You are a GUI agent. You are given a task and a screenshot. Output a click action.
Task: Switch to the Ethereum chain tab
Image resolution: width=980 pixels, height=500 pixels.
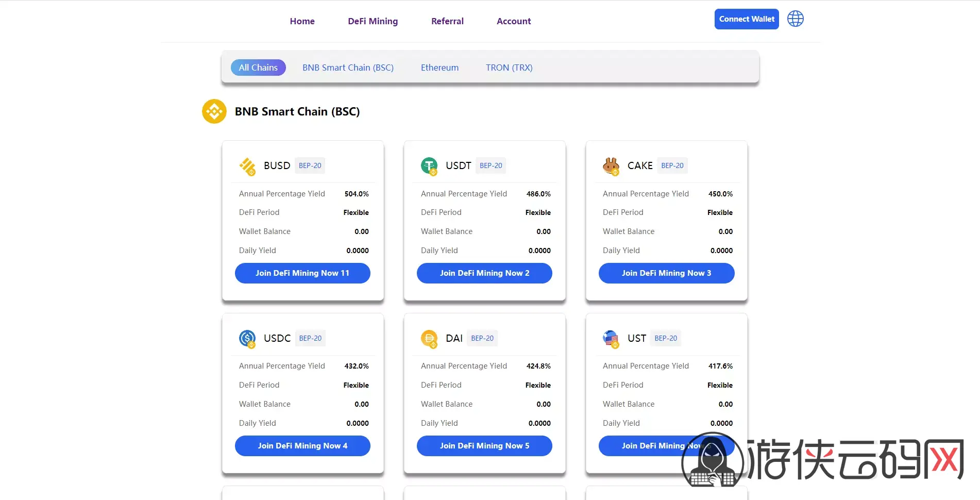coord(440,68)
